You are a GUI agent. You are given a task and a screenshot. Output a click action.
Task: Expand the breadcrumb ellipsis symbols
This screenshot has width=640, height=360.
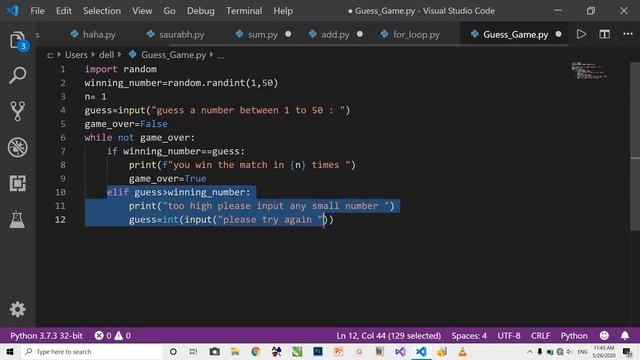(221, 56)
